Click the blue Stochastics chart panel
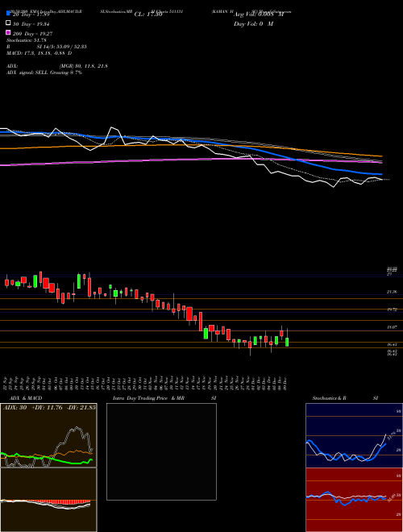 pyautogui.click(x=354, y=435)
